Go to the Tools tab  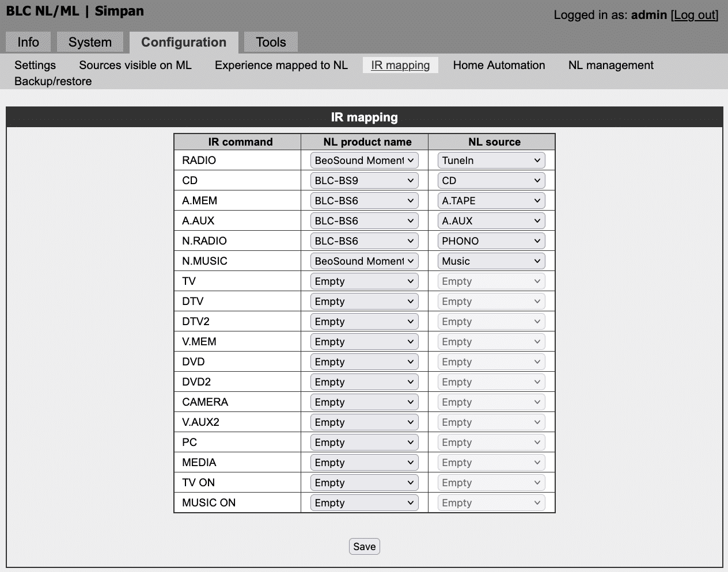click(x=271, y=43)
